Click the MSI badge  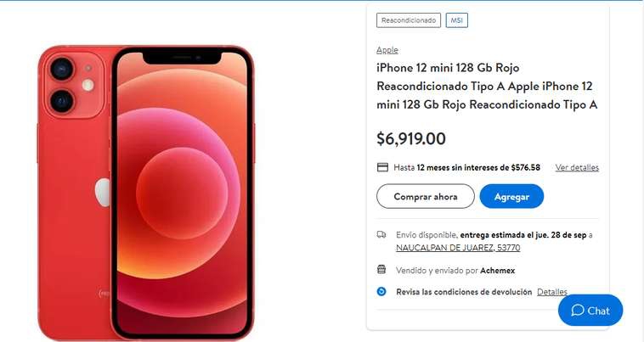(457, 20)
